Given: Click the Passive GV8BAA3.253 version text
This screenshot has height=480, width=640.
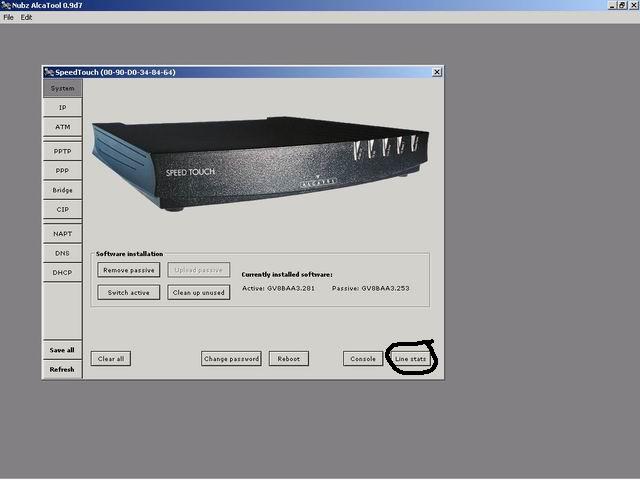Looking at the screenshot, I should click(x=370, y=288).
